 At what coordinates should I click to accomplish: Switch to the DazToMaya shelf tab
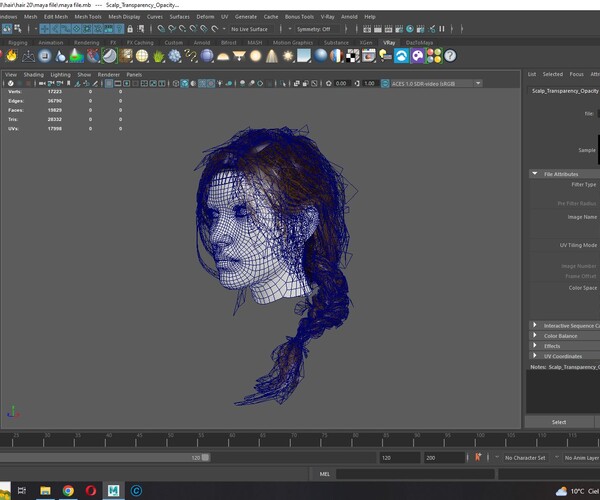click(419, 42)
